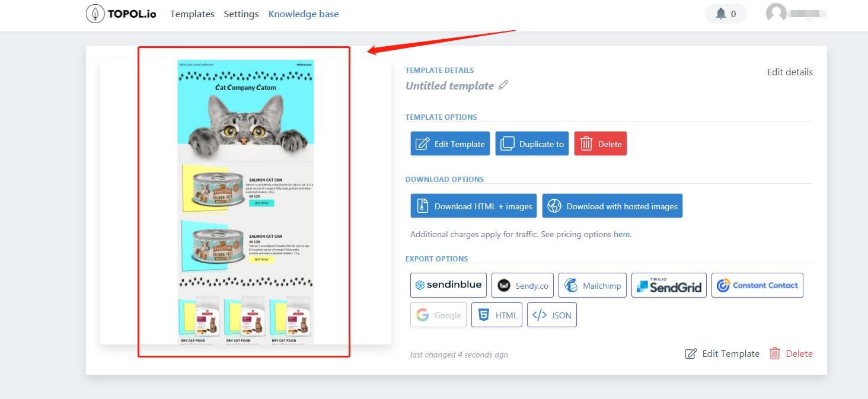Open the user avatar menu
Image resolution: width=868 pixels, height=399 pixels.
(x=776, y=14)
